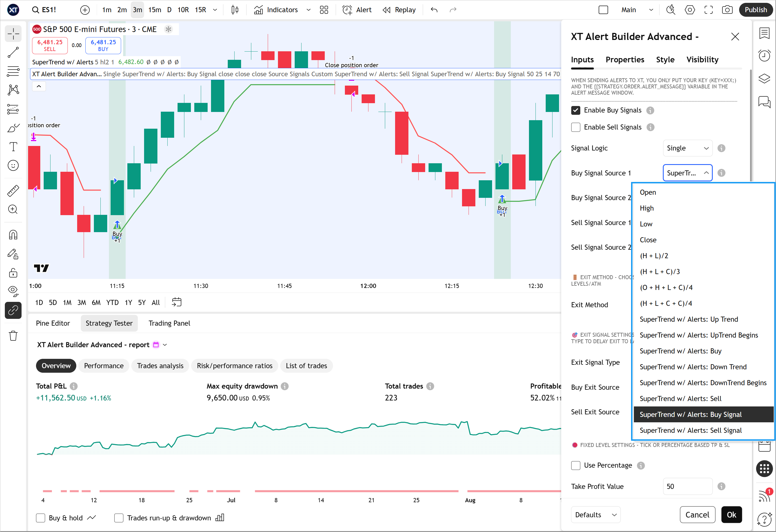The width and height of the screenshot is (776, 532).
Task: Click the Take Profit Value field
Action: click(687, 486)
